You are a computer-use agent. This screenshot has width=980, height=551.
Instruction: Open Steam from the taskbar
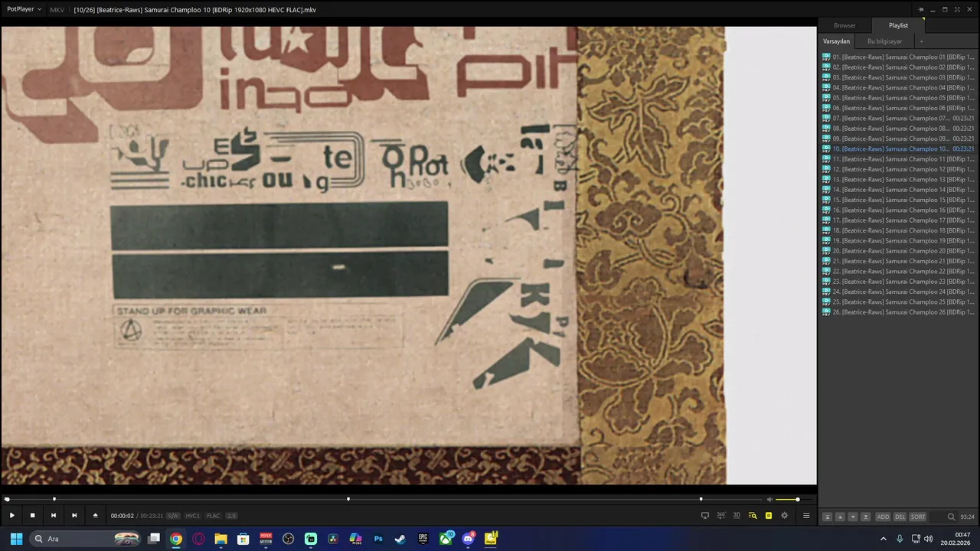pos(400,539)
